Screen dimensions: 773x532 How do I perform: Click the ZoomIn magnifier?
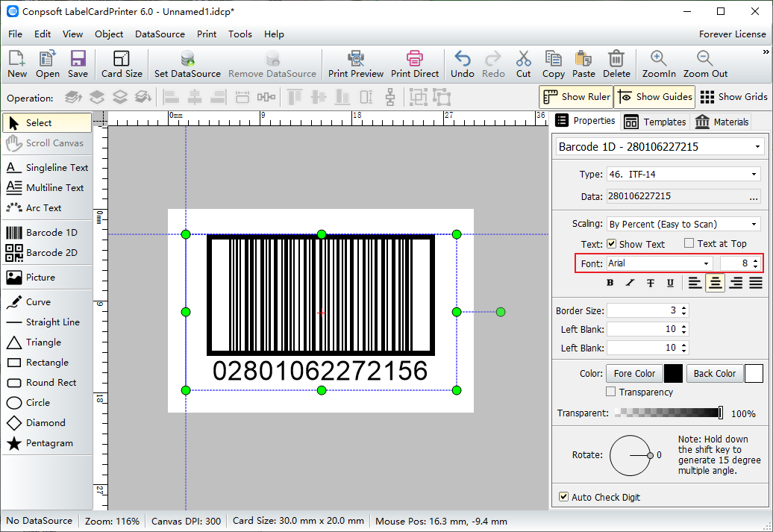659,63
